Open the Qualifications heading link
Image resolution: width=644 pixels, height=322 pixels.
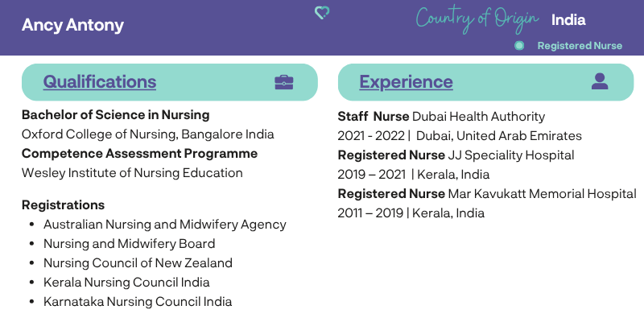point(100,81)
